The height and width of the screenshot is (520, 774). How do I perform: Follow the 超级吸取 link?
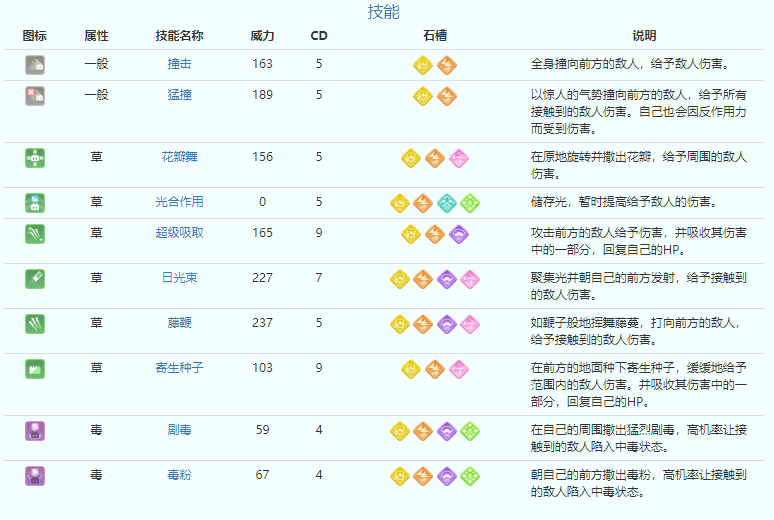pyautogui.click(x=179, y=233)
